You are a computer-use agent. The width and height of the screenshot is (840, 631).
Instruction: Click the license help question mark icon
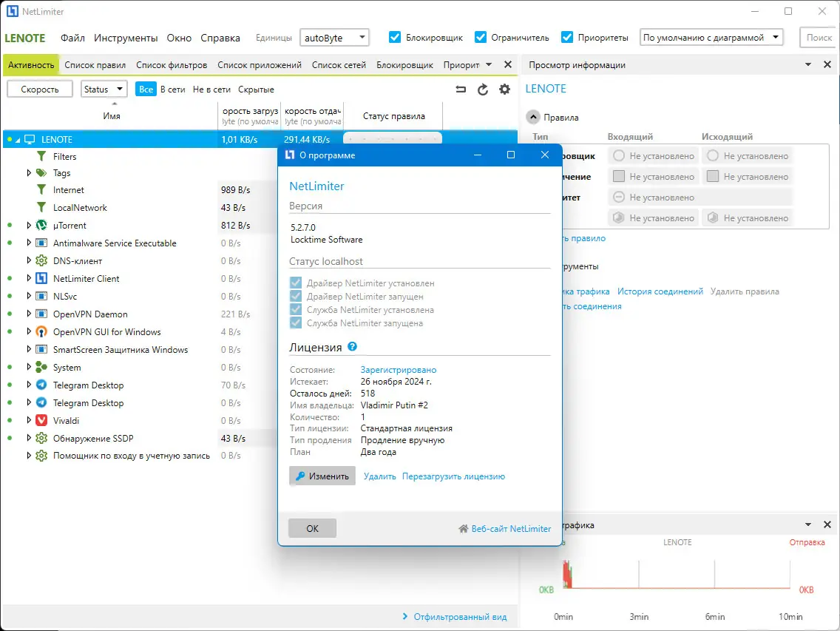coord(352,346)
